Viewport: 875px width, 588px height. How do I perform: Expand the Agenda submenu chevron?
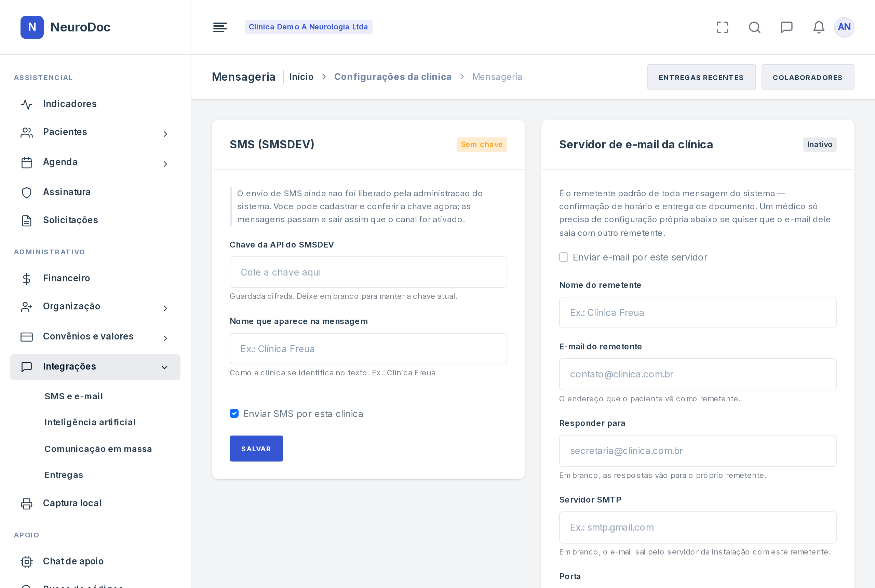[x=165, y=164]
